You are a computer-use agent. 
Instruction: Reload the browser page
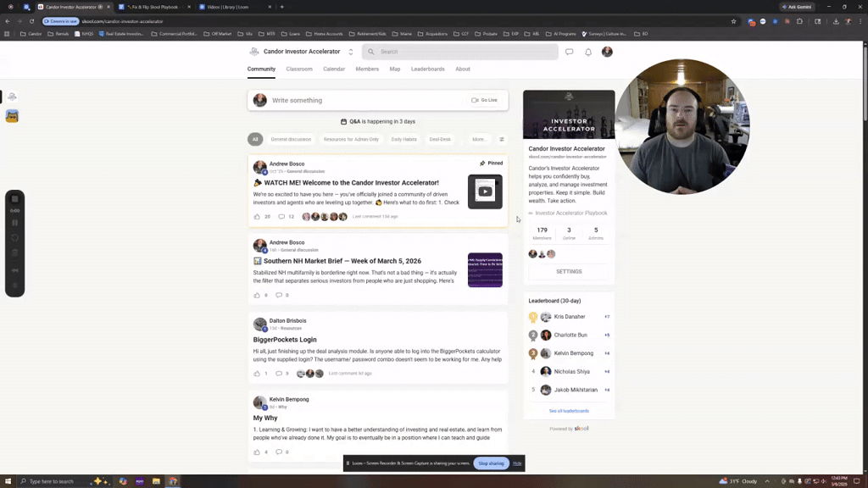[x=31, y=21]
